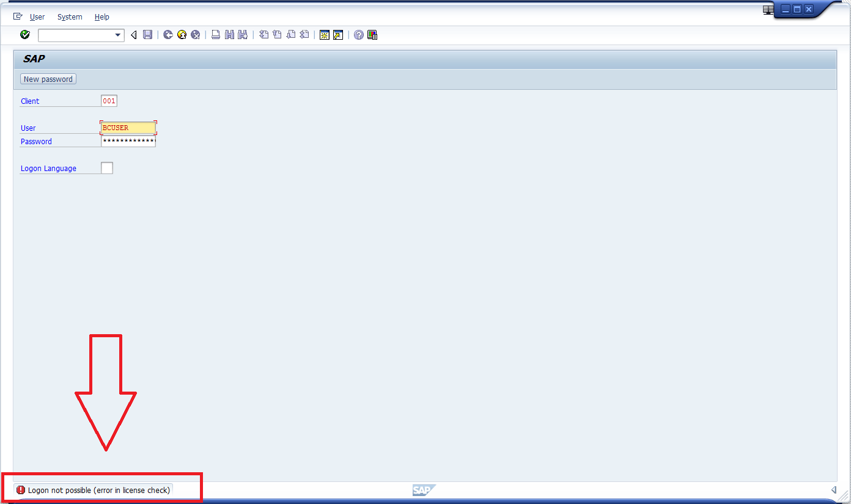Click the Last Page icon
This screenshot has height=504, width=851.
click(x=304, y=35)
